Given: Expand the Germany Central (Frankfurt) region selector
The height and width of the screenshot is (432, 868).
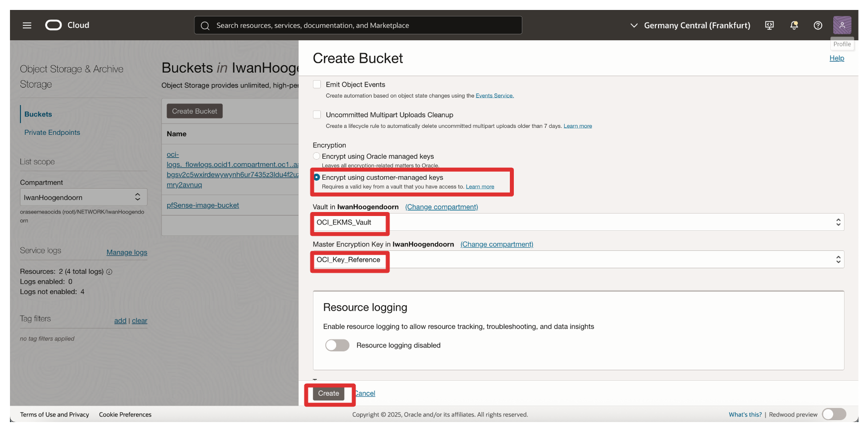Looking at the screenshot, I should pos(690,25).
